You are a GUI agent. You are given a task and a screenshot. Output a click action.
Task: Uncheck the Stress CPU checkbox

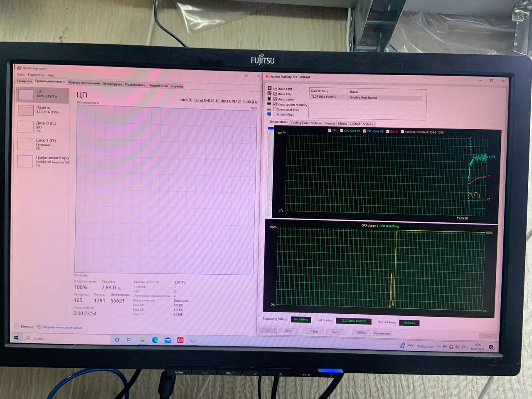pyautogui.click(x=275, y=89)
